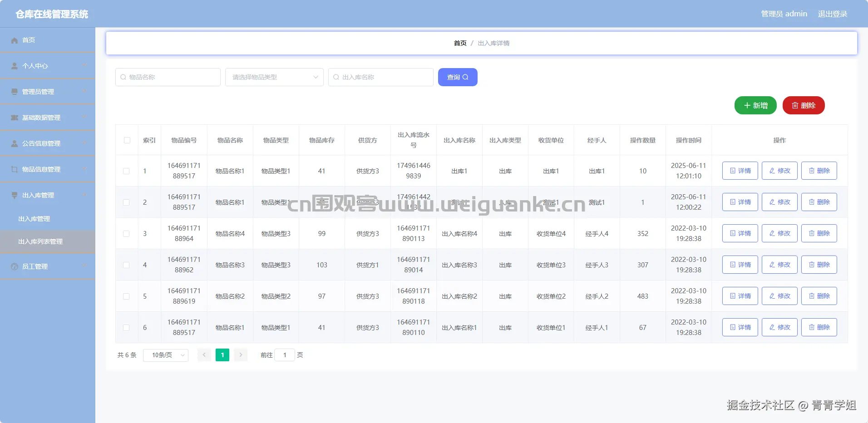Check the checkbox for row 5

(x=126, y=297)
